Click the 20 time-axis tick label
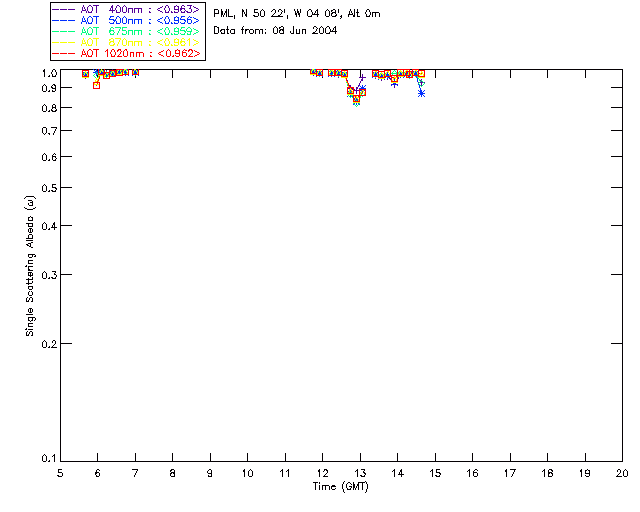The height and width of the screenshot is (512, 640). point(622,473)
